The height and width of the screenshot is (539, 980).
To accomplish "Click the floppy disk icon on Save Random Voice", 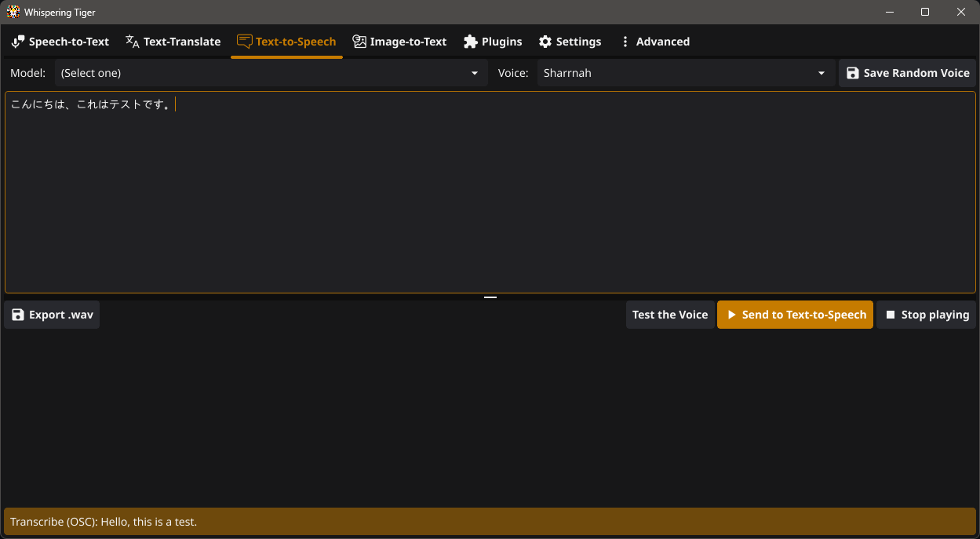I will tap(853, 73).
